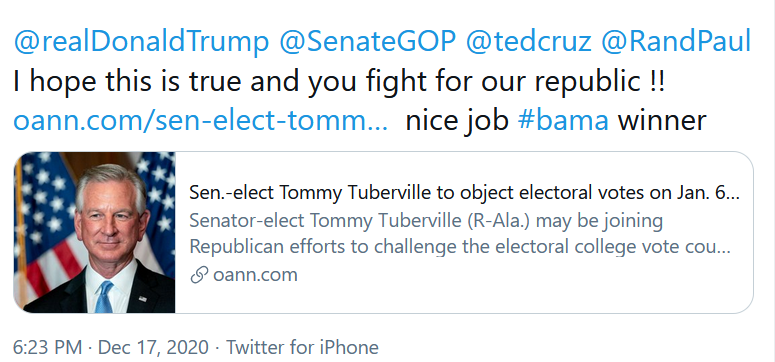Open the @SenateGOP mention

[x=367, y=41]
